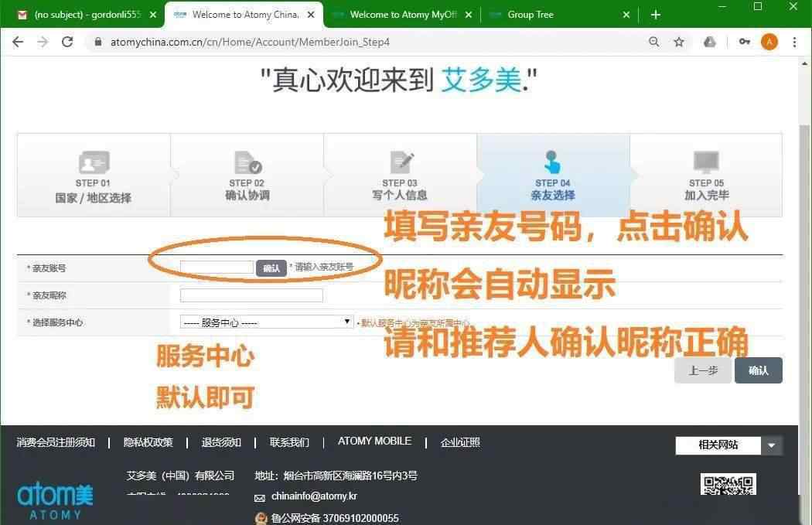Click the police badge icon in footer

coord(261,518)
